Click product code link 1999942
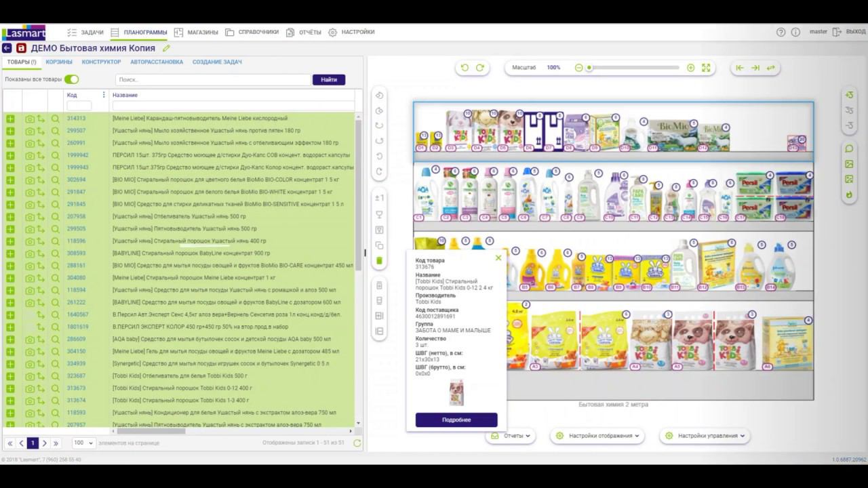Viewport: 868px width, 488px height. click(77, 155)
